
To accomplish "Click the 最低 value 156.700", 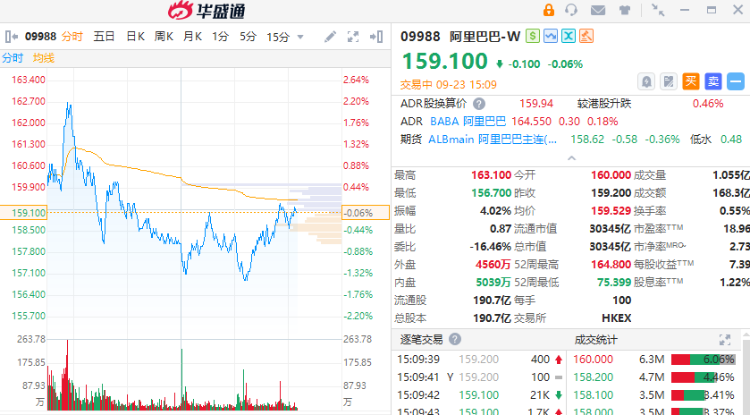I will point(491,193).
